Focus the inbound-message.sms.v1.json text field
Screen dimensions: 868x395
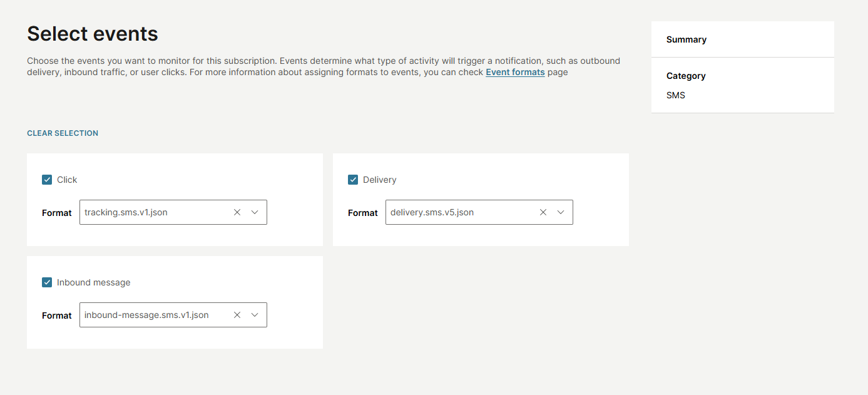tap(153, 315)
